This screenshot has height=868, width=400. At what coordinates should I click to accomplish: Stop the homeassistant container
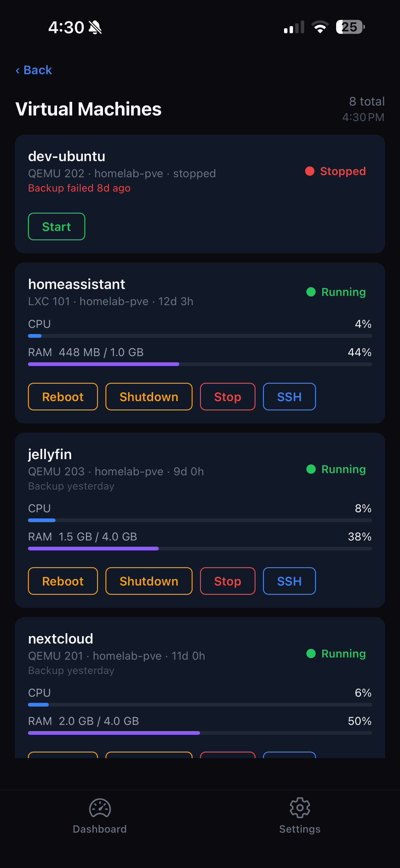pos(228,397)
